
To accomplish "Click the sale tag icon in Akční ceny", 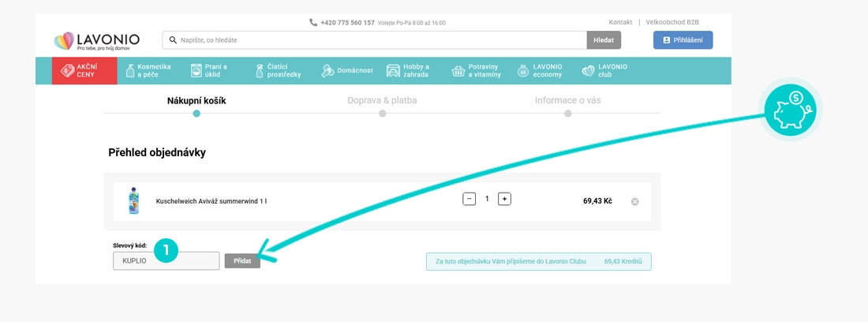I will [68, 71].
